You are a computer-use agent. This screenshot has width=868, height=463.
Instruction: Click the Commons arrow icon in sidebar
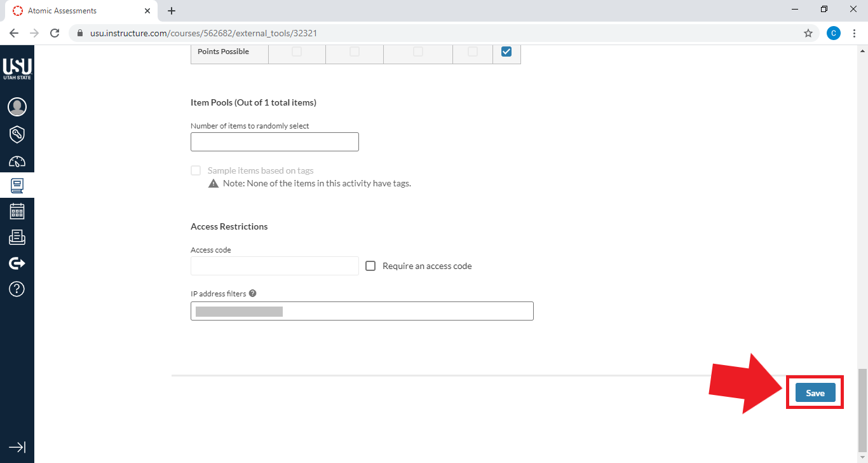pos(17,263)
